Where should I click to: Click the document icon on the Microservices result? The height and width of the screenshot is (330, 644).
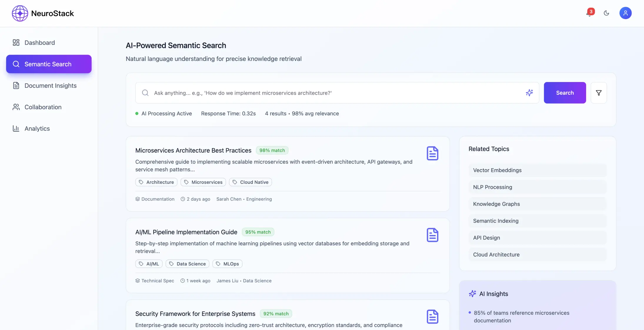pyautogui.click(x=432, y=153)
